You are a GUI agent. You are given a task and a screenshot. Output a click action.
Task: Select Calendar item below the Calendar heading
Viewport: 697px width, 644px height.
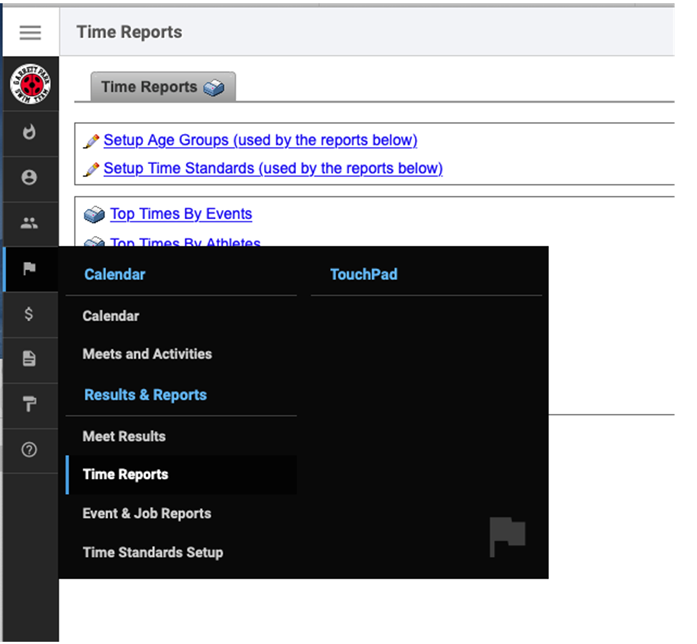pyautogui.click(x=111, y=316)
